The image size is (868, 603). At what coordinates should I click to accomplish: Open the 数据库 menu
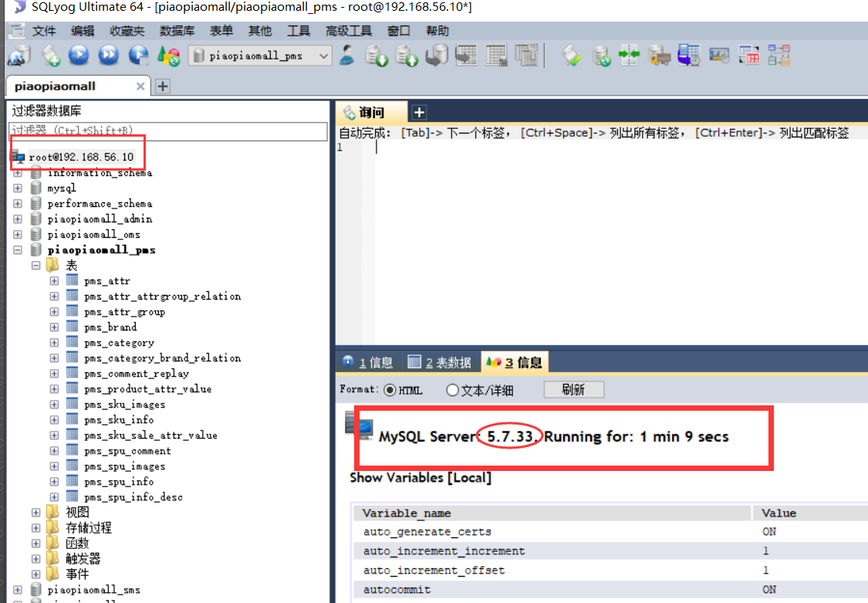[177, 31]
